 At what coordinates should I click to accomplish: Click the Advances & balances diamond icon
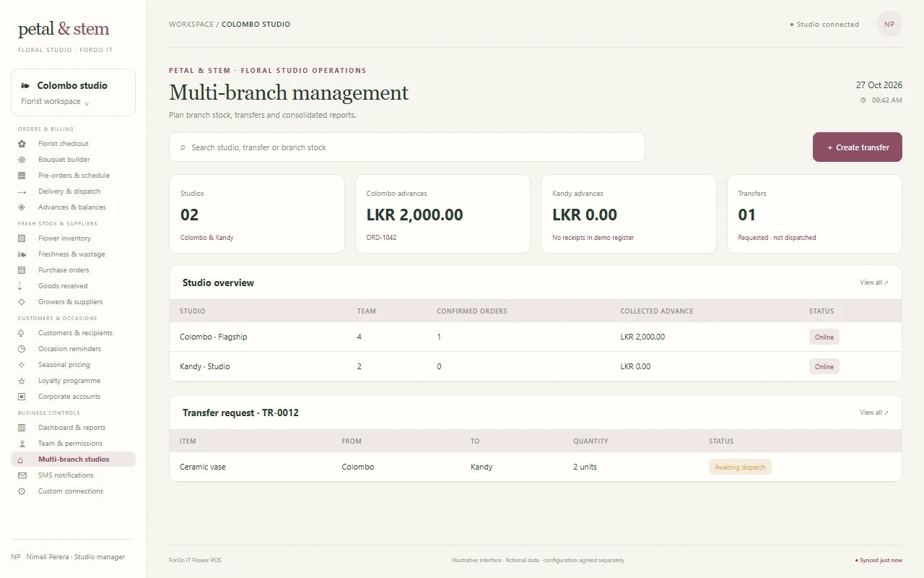(22, 207)
